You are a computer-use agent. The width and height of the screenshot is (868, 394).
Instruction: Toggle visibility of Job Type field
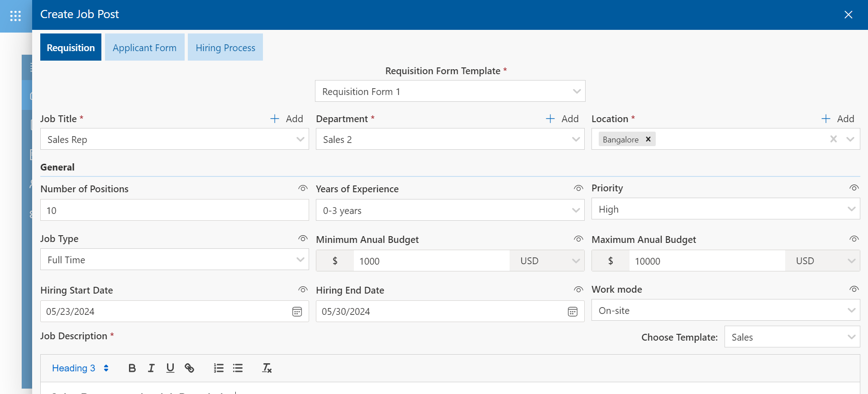click(303, 238)
